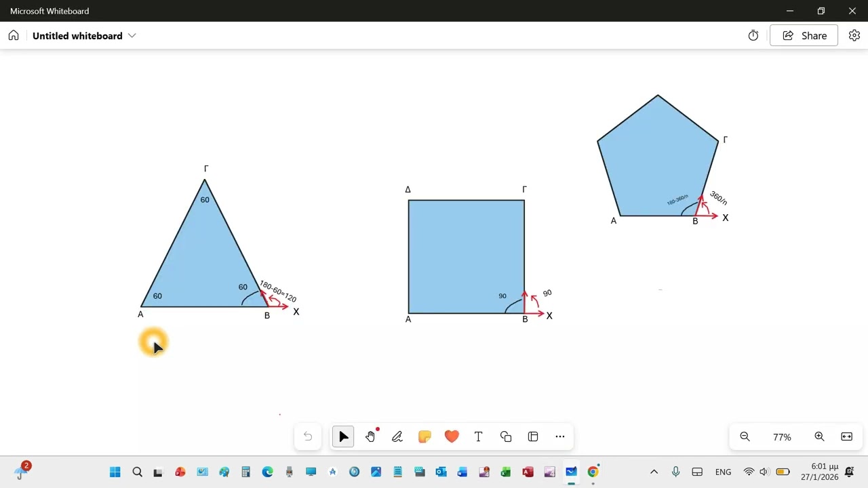Zoom out the whiteboard

coord(745,436)
